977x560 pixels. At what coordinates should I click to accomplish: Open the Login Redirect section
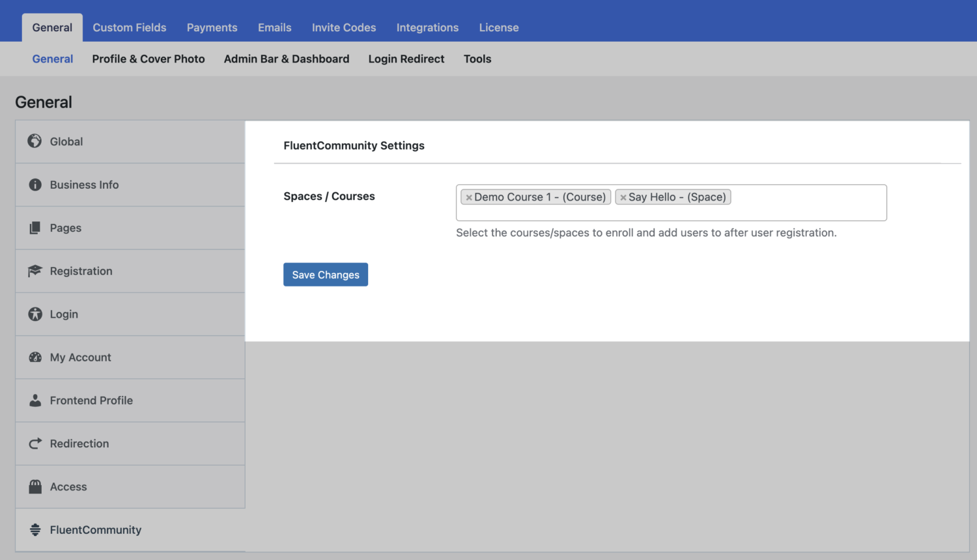coord(406,59)
